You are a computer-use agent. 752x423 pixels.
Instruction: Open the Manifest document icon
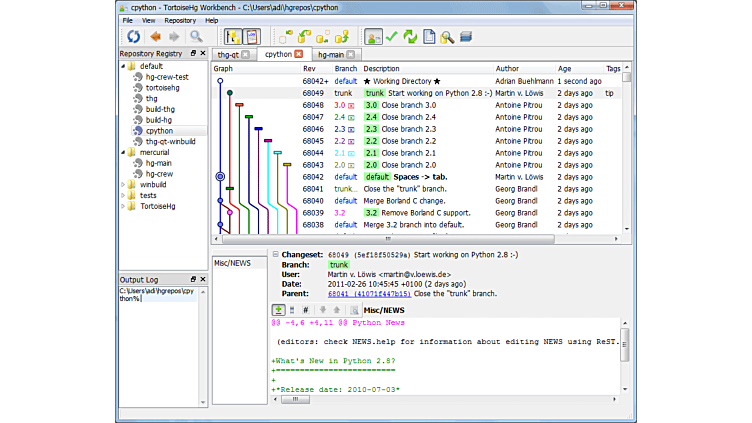pyautogui.click(x=429, y=37)
